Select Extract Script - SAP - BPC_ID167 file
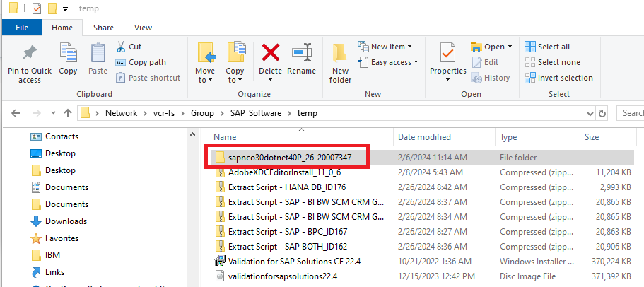The image size is (644, 287). point(288,232)
